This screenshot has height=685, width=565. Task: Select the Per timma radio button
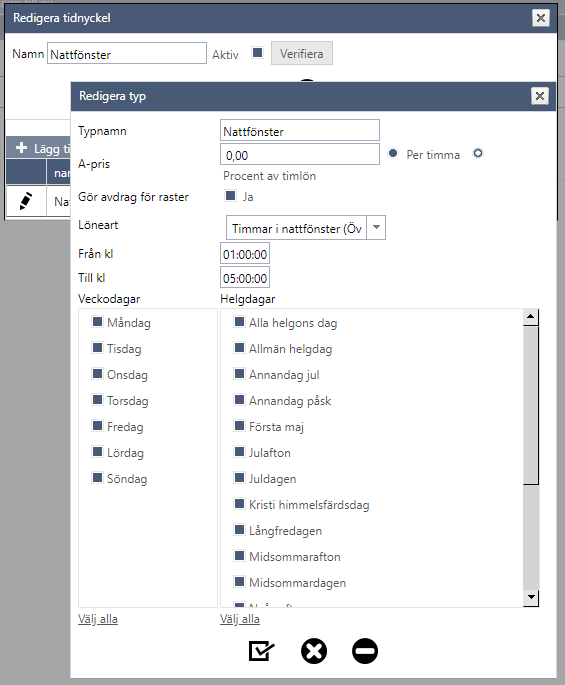tap(393, 153)
